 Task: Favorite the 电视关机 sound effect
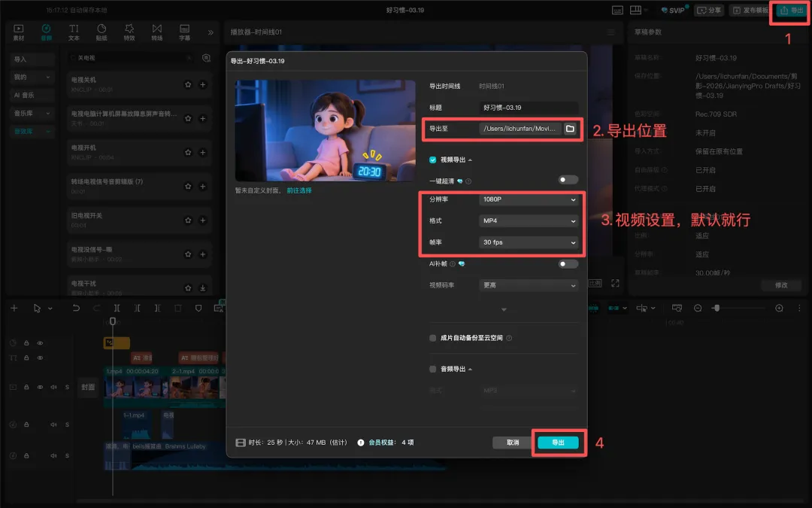188,84
